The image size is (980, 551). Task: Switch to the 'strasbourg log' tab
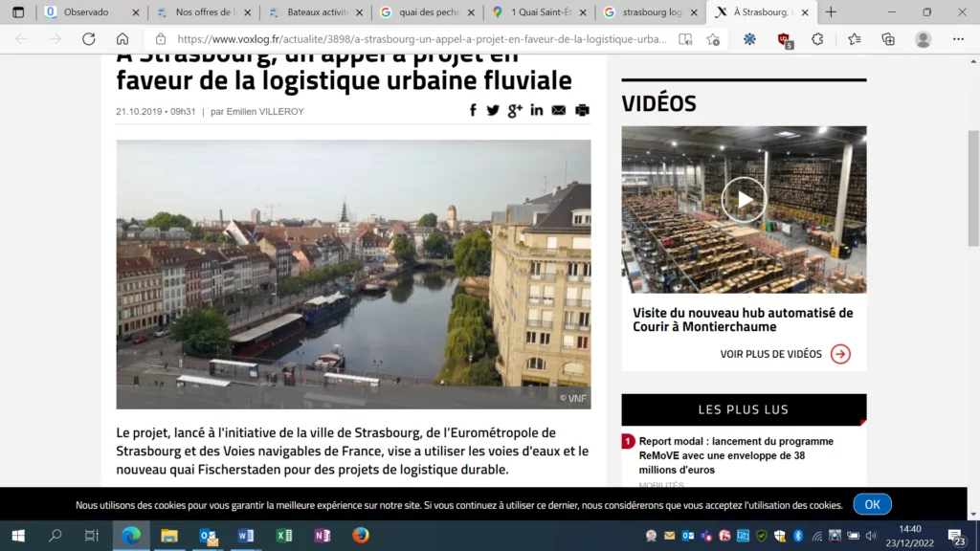click(x=652, y=11)
